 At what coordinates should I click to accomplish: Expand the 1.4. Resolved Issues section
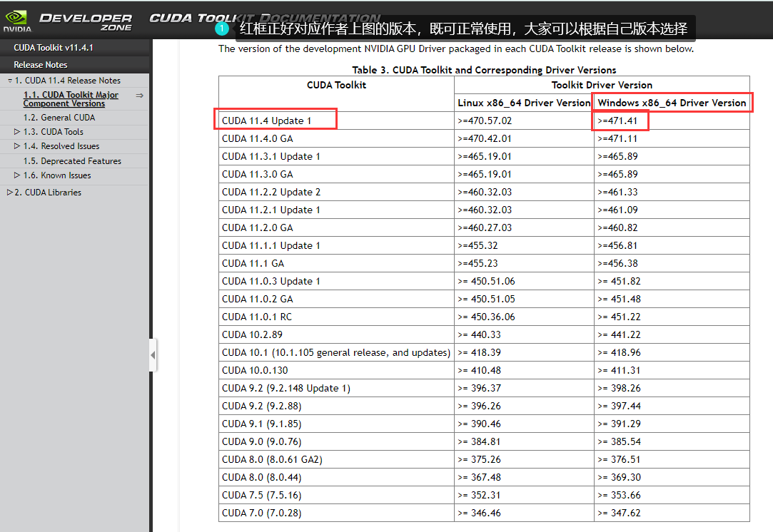(x=16, y=145)
